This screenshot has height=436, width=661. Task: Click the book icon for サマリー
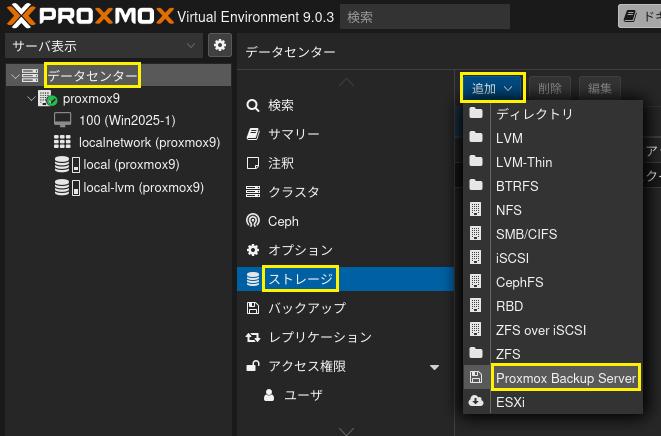253,134
